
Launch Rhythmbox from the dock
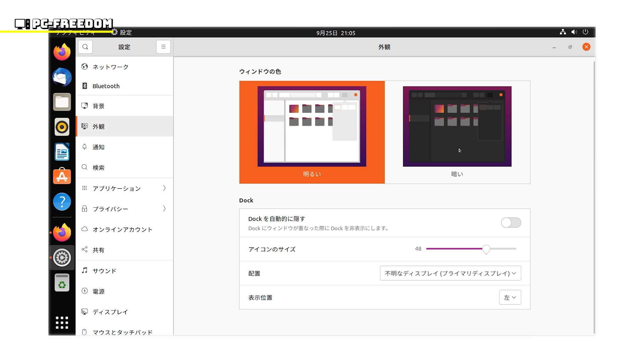click(62, 127)
